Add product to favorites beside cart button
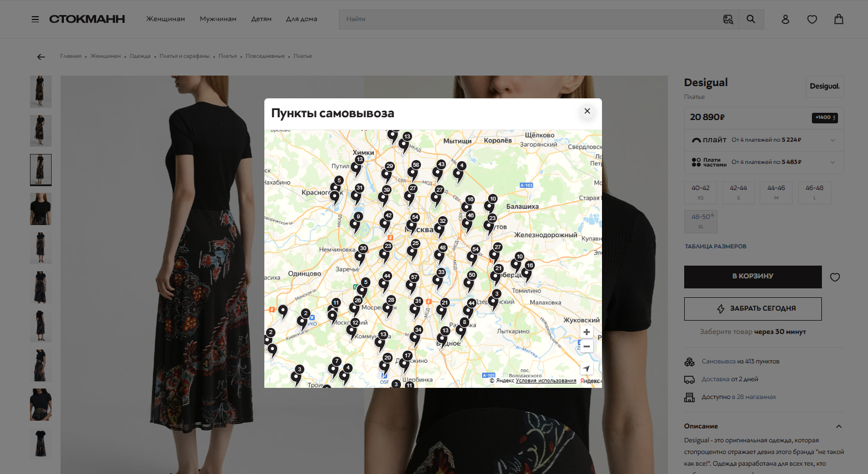The height and width of the screenshot is (474, 868). pos(835,277)
